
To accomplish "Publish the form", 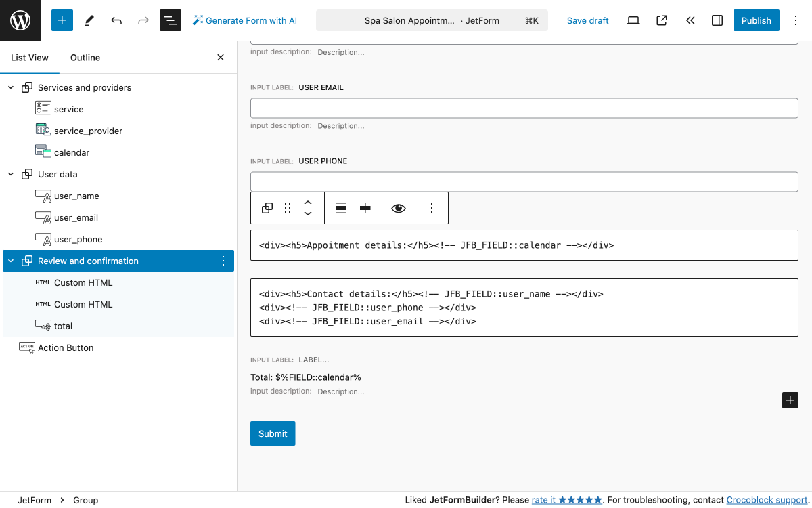I will point(757,20).
